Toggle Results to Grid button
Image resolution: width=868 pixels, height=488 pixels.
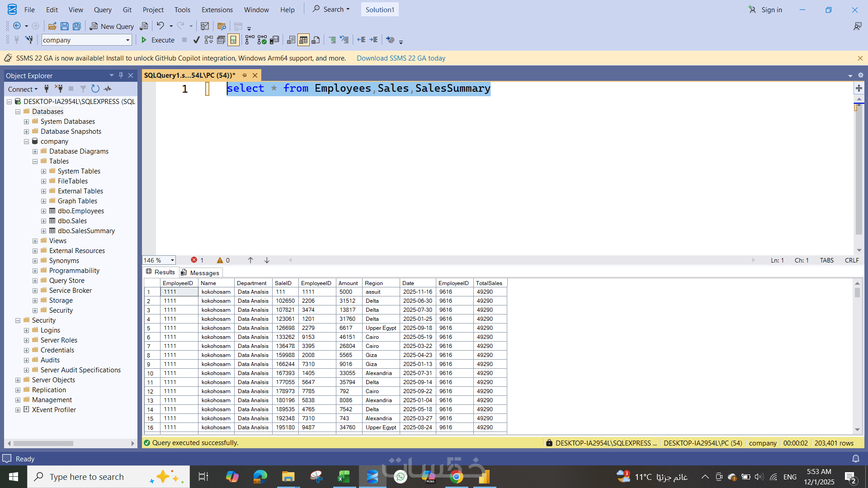tap(303, 40)
